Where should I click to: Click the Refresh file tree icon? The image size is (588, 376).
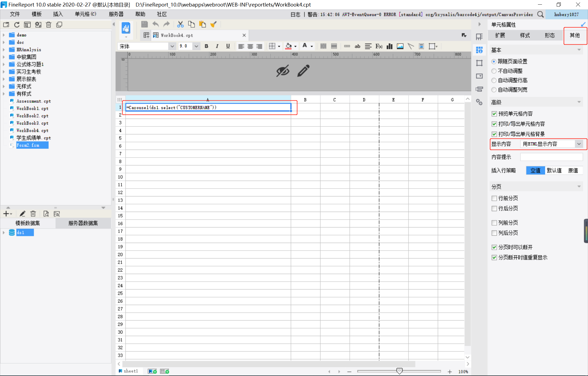pyautogui.click(x=17, y=25)
